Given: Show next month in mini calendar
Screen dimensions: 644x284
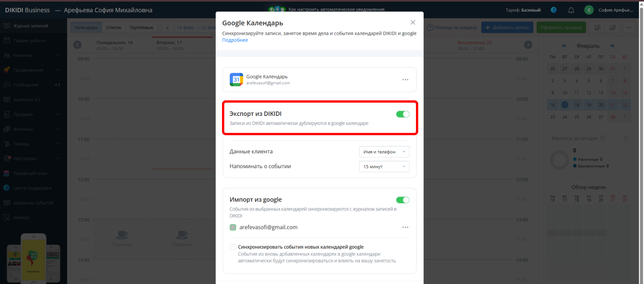Looking at the screenshot, I should coord(612,46).
